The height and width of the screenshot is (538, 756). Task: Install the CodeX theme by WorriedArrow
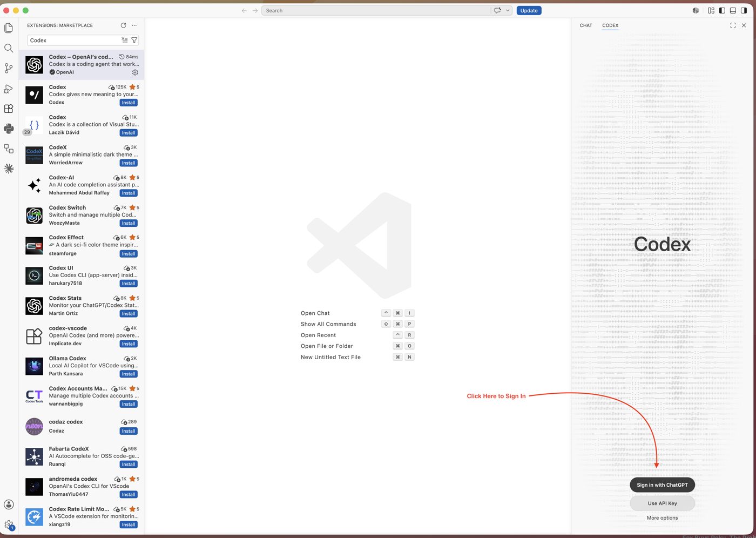click(x=129, y=163)
